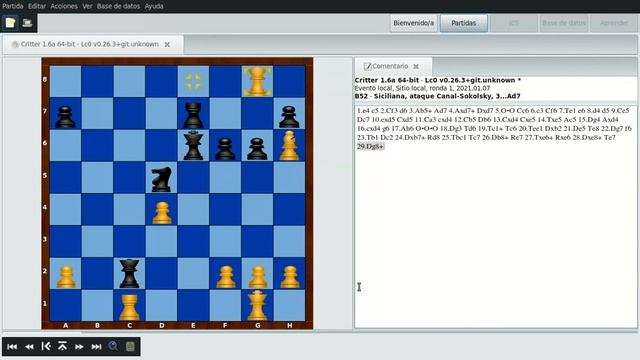Screen dimensions: 640x360
Task: Step forward one move
Action: tap(79, 347)
